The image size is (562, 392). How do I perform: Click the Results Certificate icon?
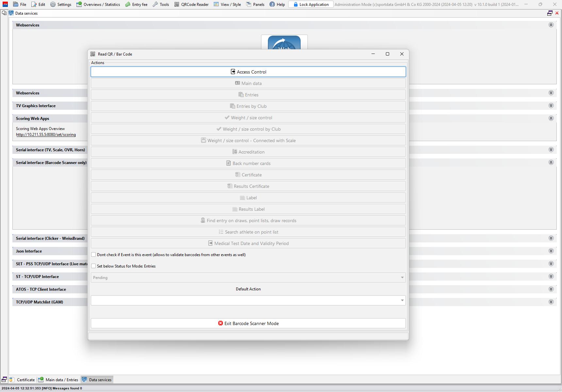(230, 186)
